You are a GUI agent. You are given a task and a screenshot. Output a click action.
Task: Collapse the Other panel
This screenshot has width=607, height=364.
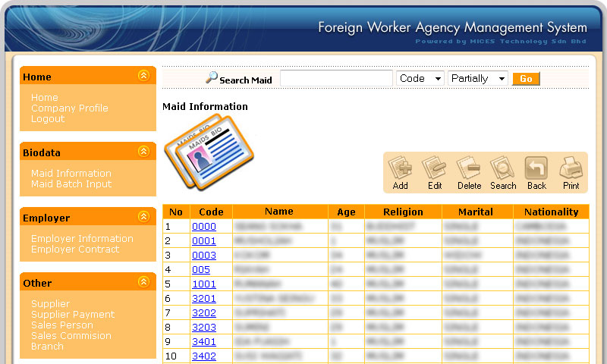tap(143, 282)
